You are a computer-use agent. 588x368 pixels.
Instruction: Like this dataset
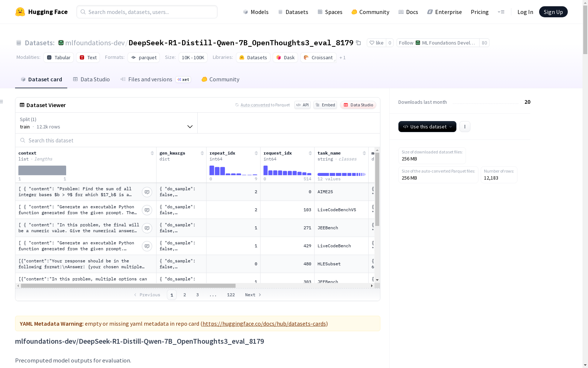coord(376,43)
